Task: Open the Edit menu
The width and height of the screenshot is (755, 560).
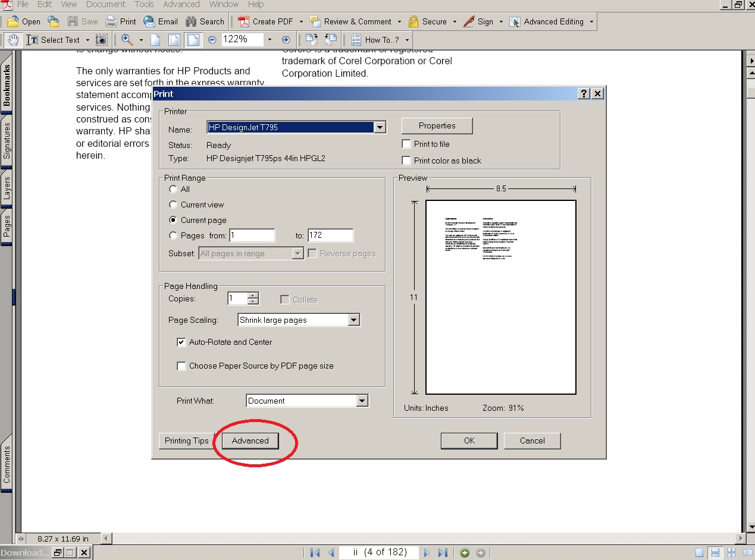Action: click(x=45, y=4)
